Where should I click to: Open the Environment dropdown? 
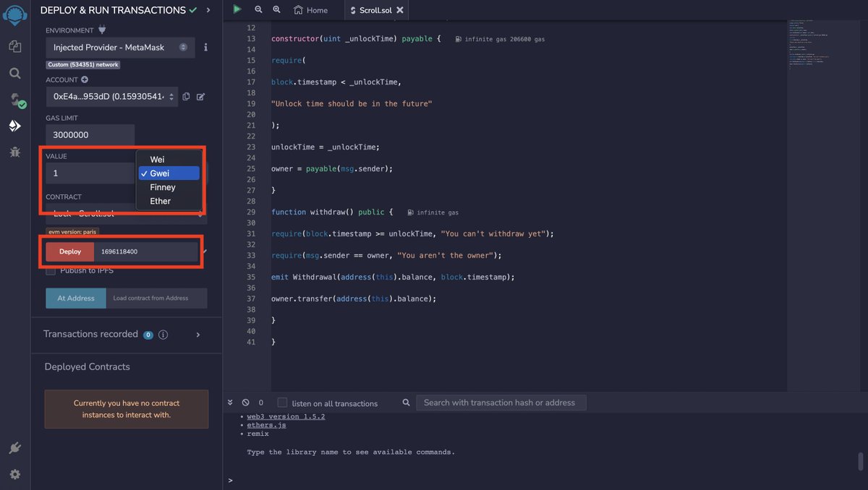[x=120, y=46]
